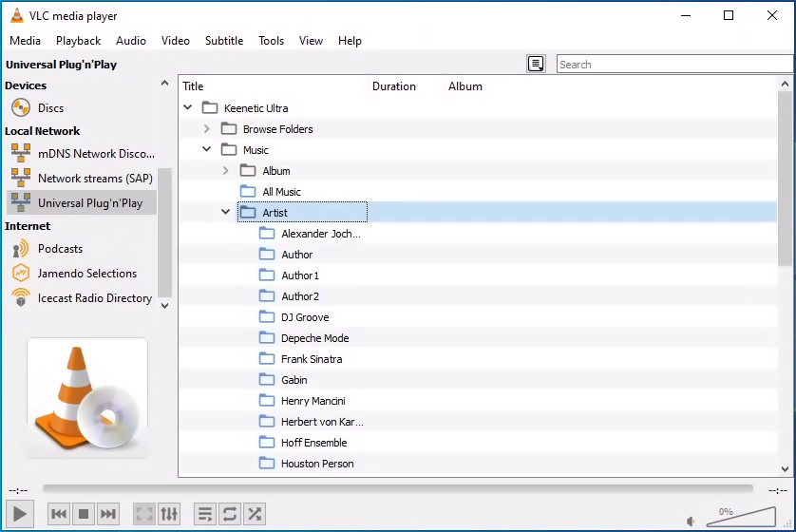Select Universal Plug'n'Play source
Image resolution: width=796 pixels, height=532 pixels.
(x=82, y=203)
